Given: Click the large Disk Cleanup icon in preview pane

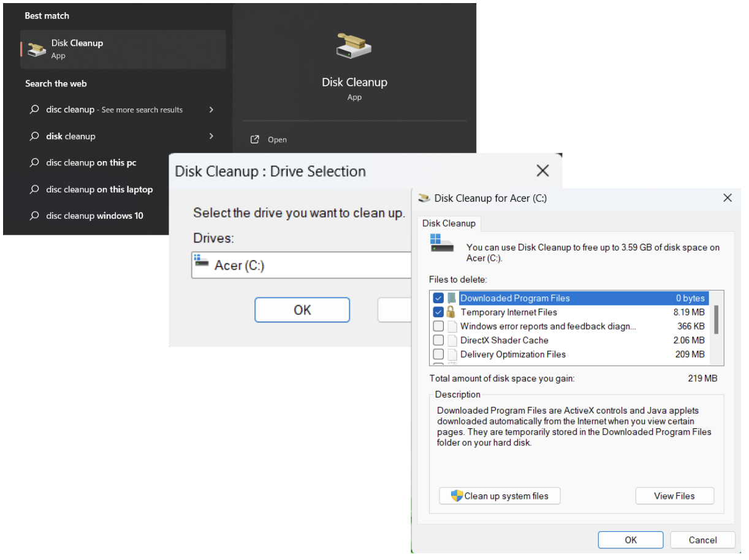Looking at the screenshot, I should pyautogui.click(x=354, y=47).
